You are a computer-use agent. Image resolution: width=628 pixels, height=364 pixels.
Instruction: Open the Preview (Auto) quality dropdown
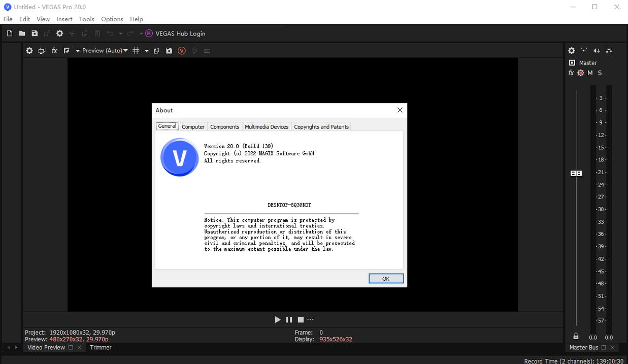105,51
